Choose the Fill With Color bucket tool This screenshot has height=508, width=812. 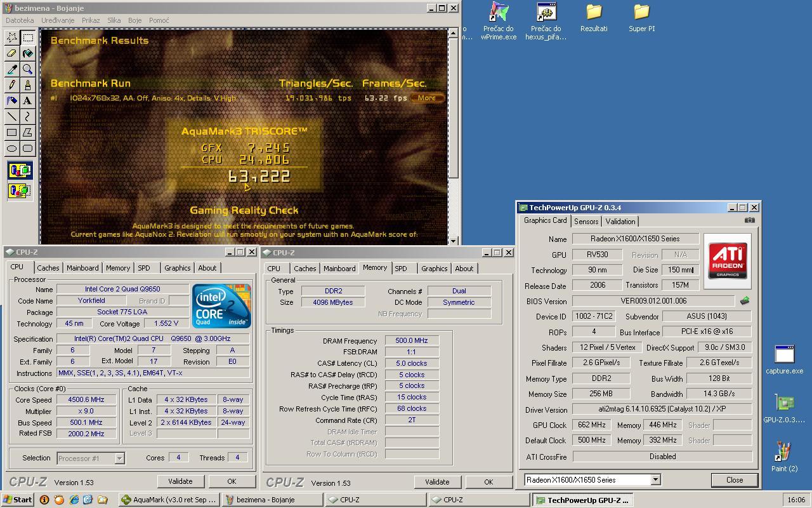28,53
